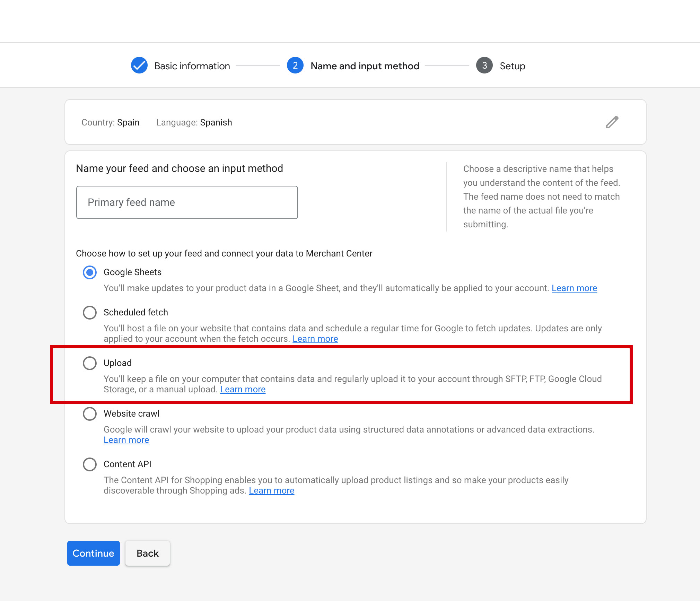Viewport: 700px width, 601px height.
Task: Open Learn more link under Website crawl
Action: pos(126,440)
